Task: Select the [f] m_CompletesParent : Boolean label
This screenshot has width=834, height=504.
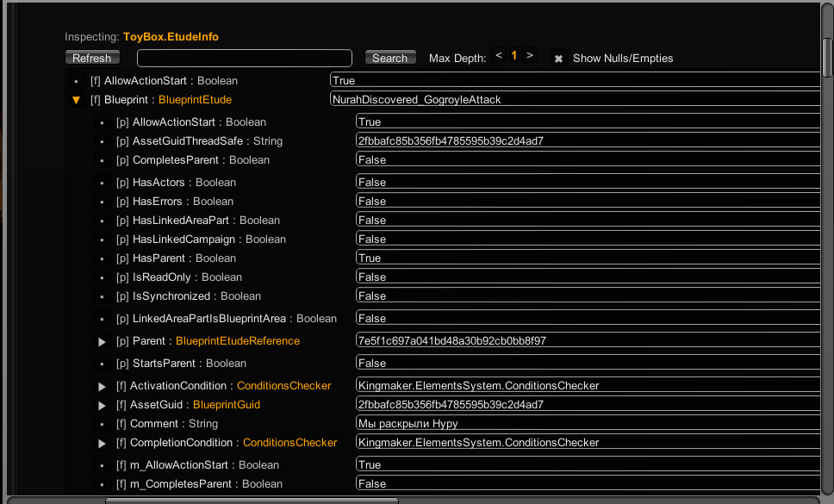Action: click(x=199, y=484)
